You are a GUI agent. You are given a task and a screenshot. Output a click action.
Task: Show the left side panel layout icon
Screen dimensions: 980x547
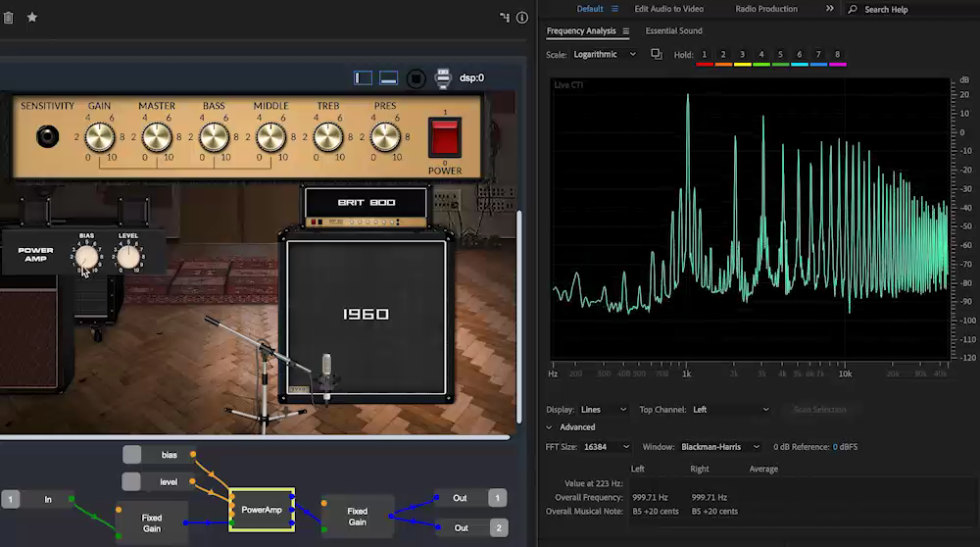(x=363, y=77)
